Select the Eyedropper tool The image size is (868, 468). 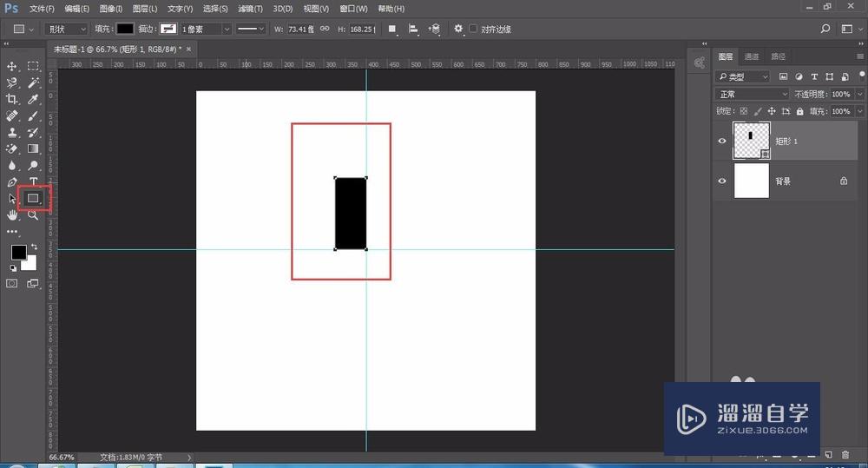33,99
